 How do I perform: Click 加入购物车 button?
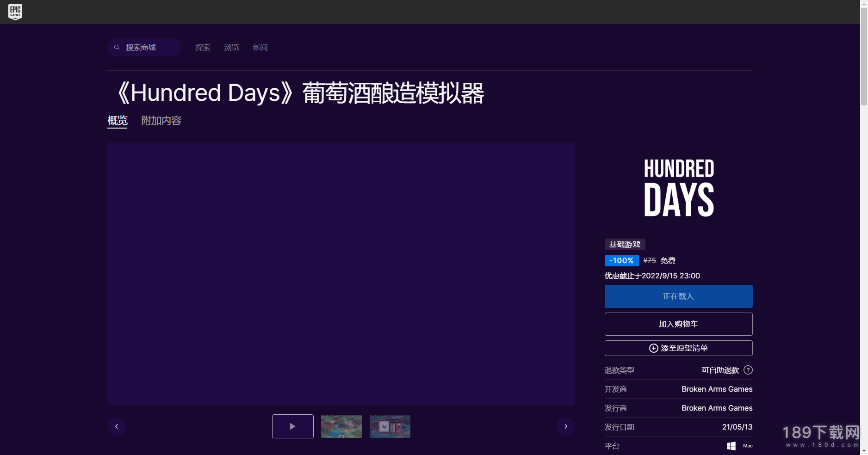pyautogui.click(x=678, y=324)
